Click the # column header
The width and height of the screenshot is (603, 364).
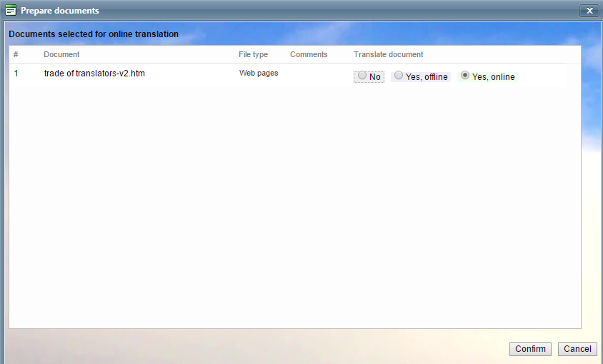(x=16, y=54)
